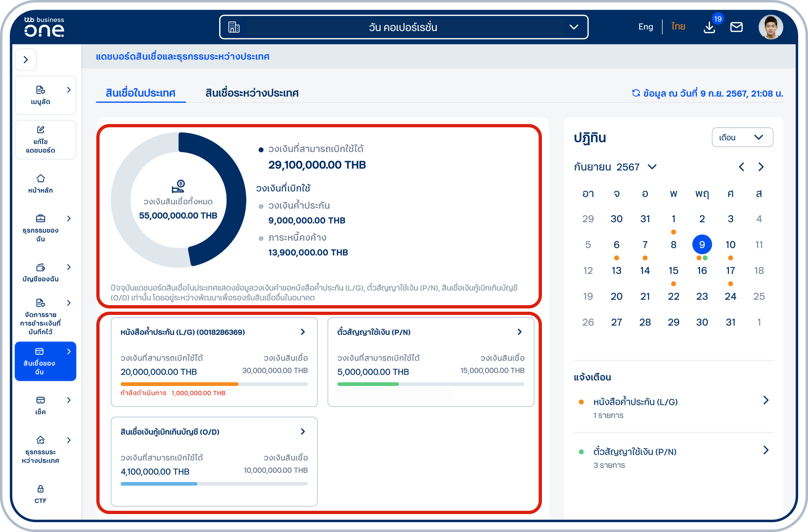Select the สินเชื่อในประเทศ tab
Screen dimensions: 808x532
[140, 93]
